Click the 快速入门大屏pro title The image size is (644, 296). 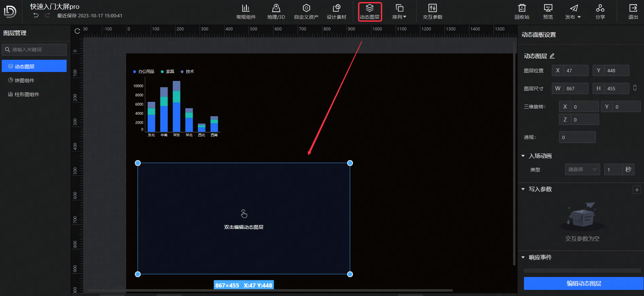pos(55,6)
